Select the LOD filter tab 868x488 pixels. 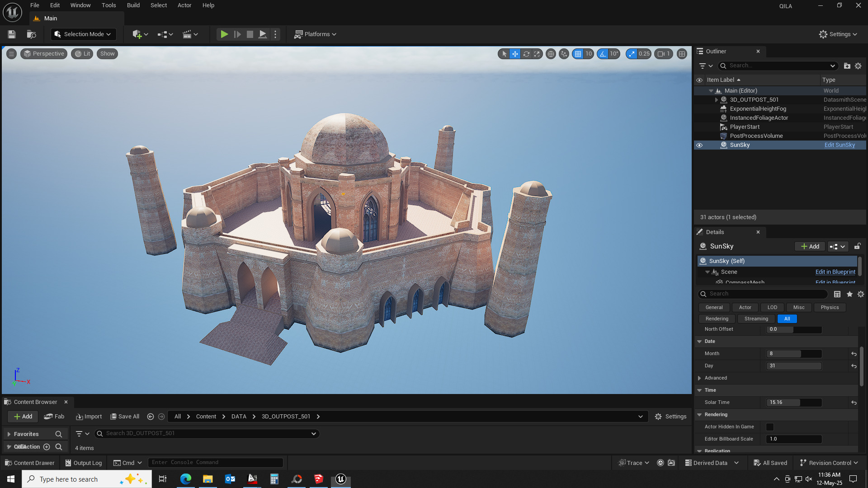coord(772,307)
